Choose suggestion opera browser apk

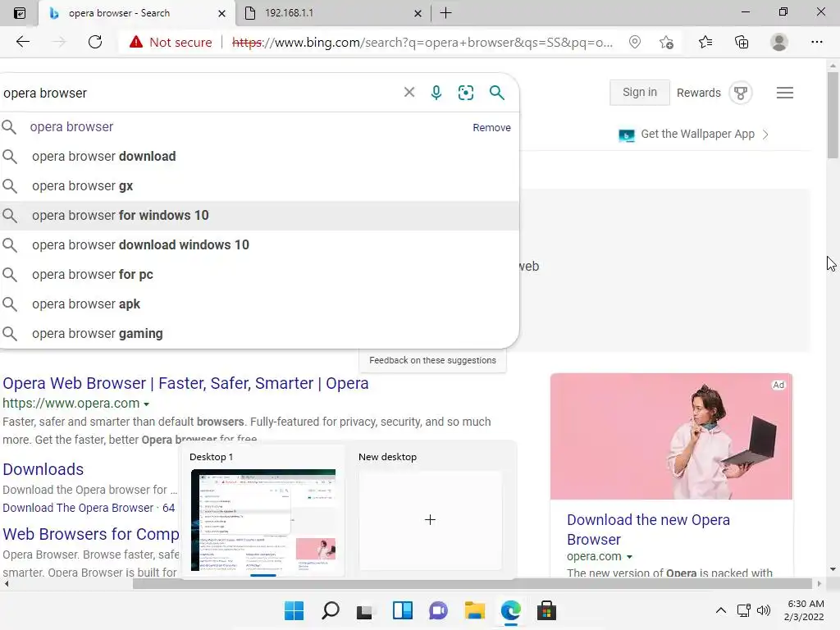pos(259,304)
